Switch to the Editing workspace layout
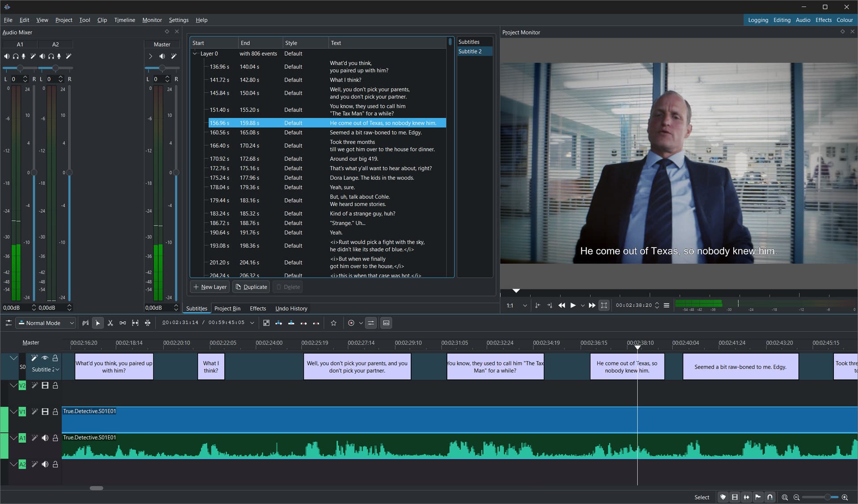 [x=782, y=20]
